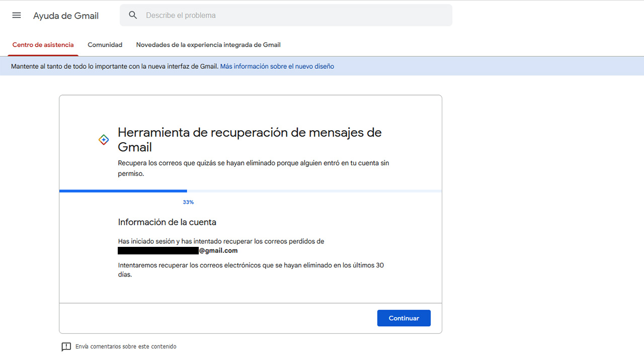This screenshot has width=644, height=362.
Task: Switch to the Centro de asistencia tab
Action: pyautogui.click(x=43, y=45)
